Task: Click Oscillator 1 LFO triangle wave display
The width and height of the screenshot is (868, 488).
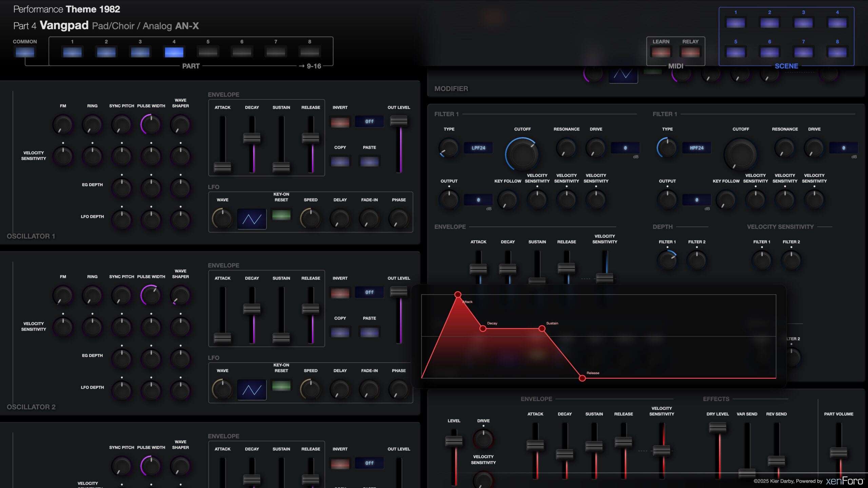Action: (x=252, y=219)
